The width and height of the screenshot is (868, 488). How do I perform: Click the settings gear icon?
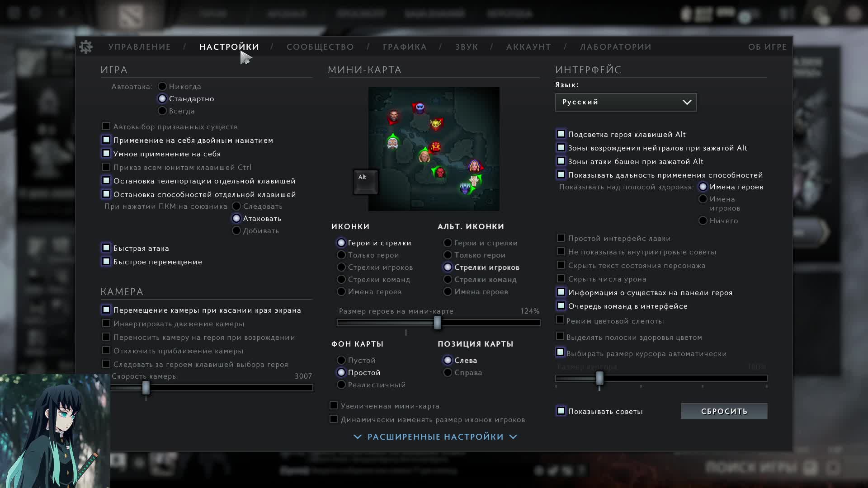tap(86, 47)
